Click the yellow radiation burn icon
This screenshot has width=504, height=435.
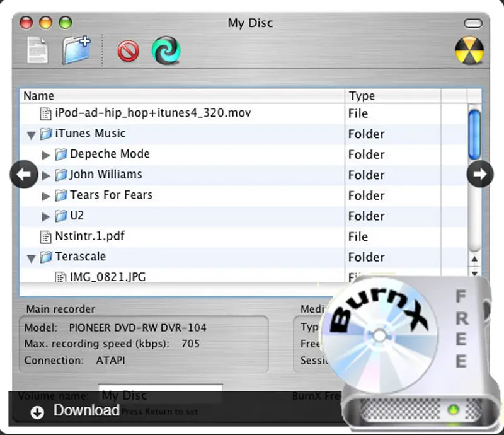(469, 50)
